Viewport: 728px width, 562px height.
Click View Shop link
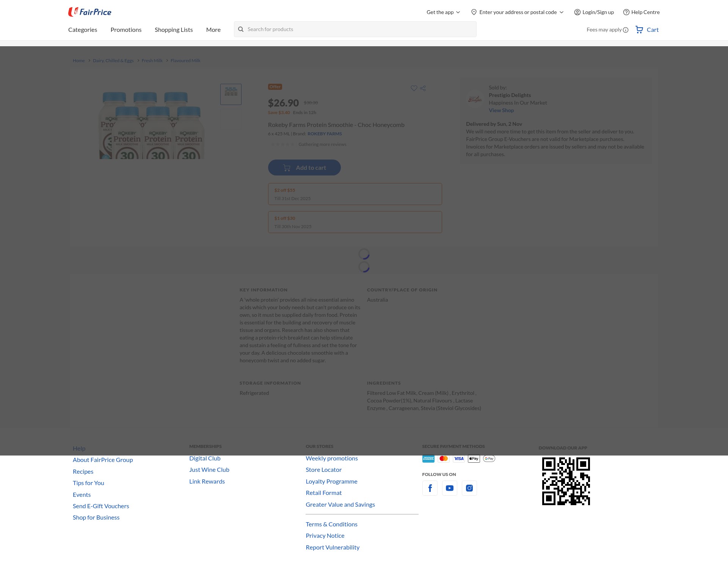tap(501, 110)
